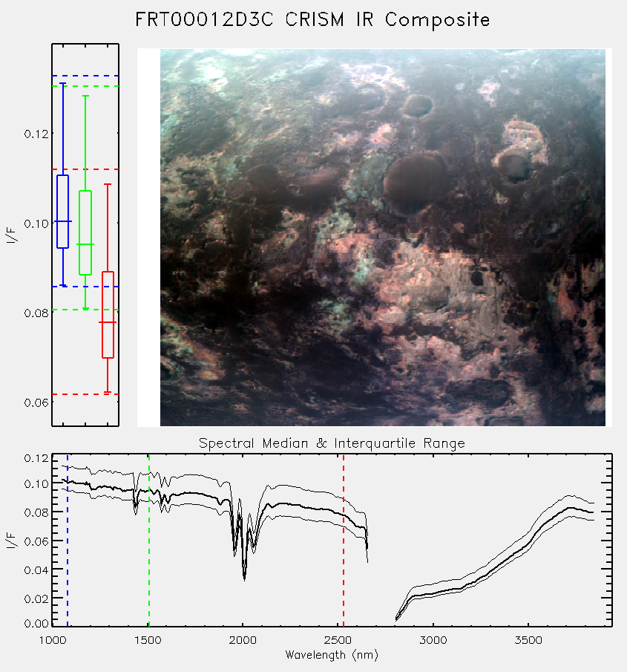Select the blue box plot box
Viewport: 627px width, 672px height.
(63, 212)
